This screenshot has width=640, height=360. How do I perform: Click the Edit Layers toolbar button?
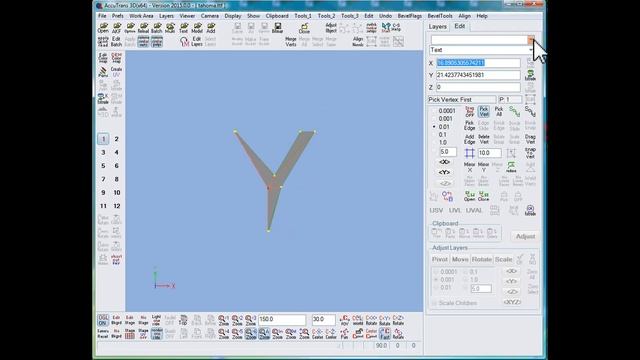[x=197, y=41]
